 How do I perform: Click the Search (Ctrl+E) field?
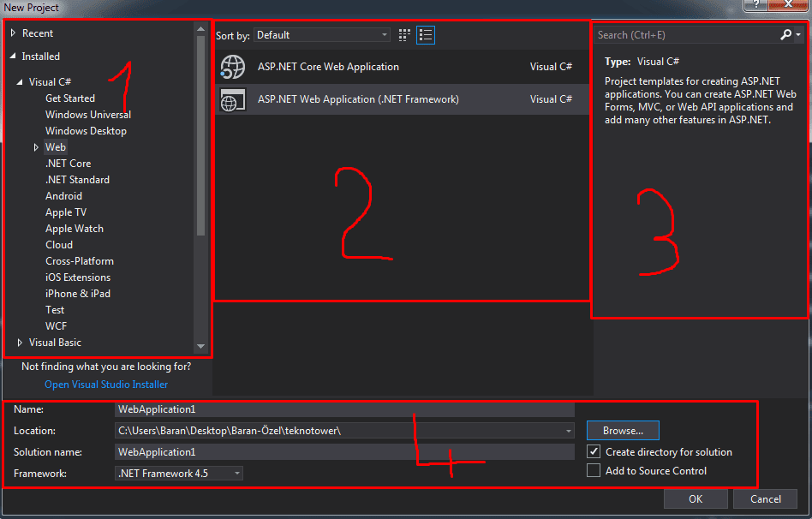684,35
